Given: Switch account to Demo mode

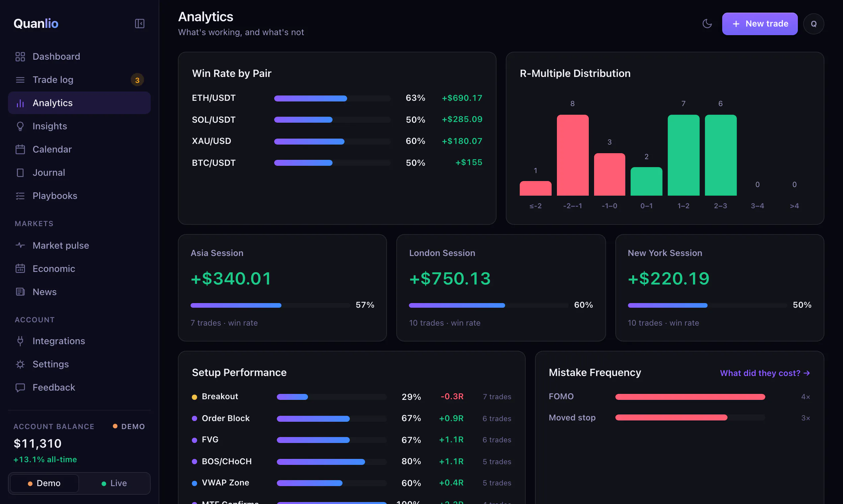Looking at the screenshot, I should pos(44,483).
